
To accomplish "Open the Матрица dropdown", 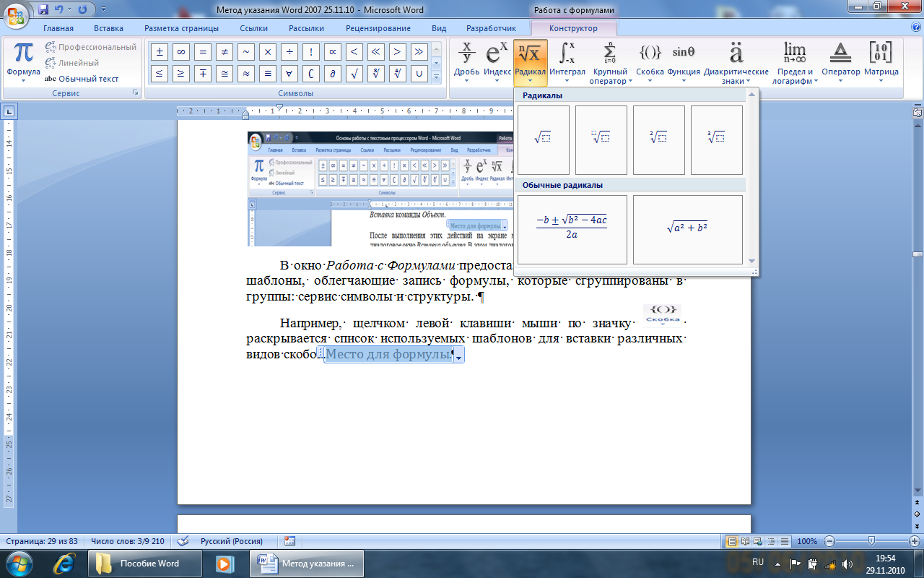I will pos(881,62).
